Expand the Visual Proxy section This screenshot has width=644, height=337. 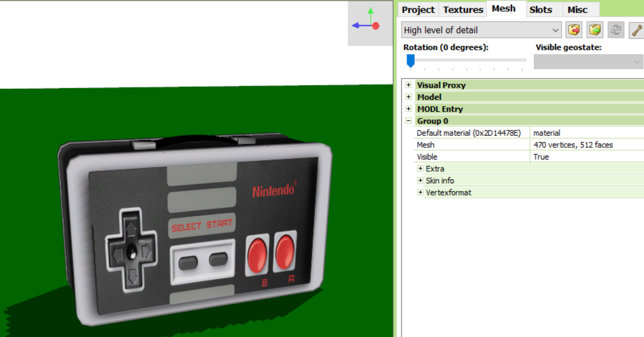[409, 85]
